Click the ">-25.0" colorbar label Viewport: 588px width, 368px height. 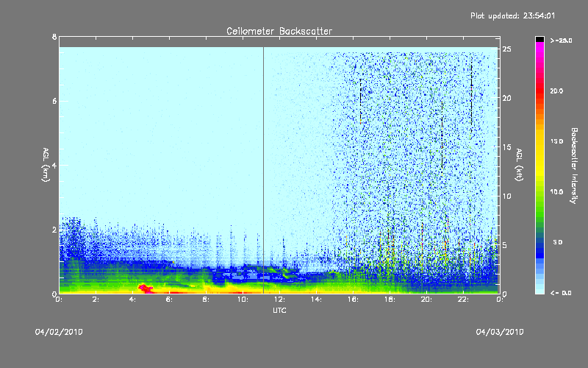click(561, 40)
